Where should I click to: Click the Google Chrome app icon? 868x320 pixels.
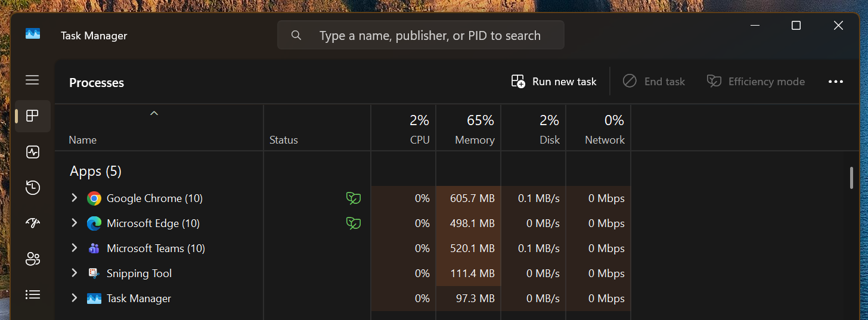[94, 198]
